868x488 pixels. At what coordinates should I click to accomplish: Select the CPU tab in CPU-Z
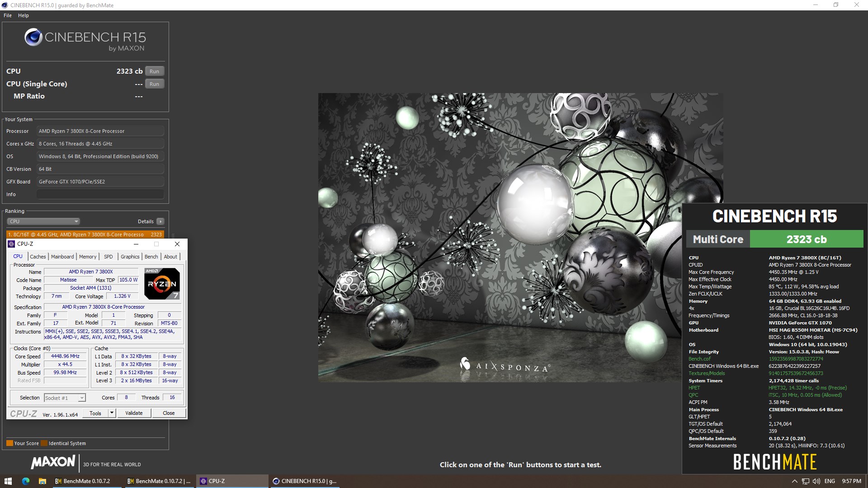point(18,256)
